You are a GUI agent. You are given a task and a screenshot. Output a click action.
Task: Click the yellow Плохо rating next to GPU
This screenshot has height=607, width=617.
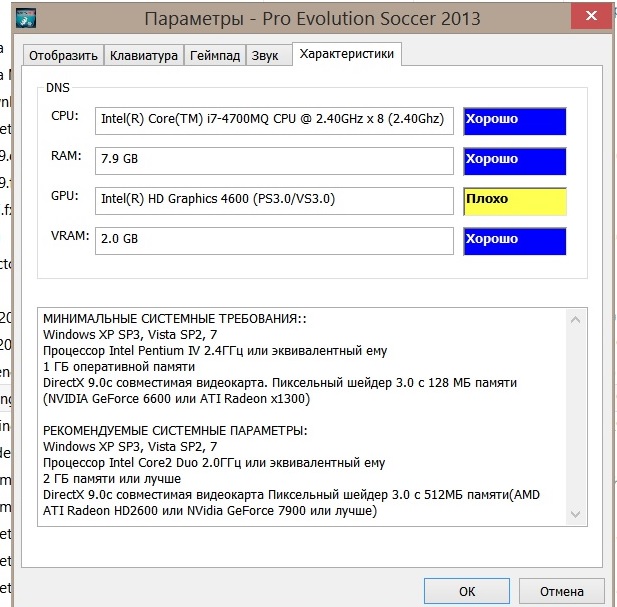point(515,201)
